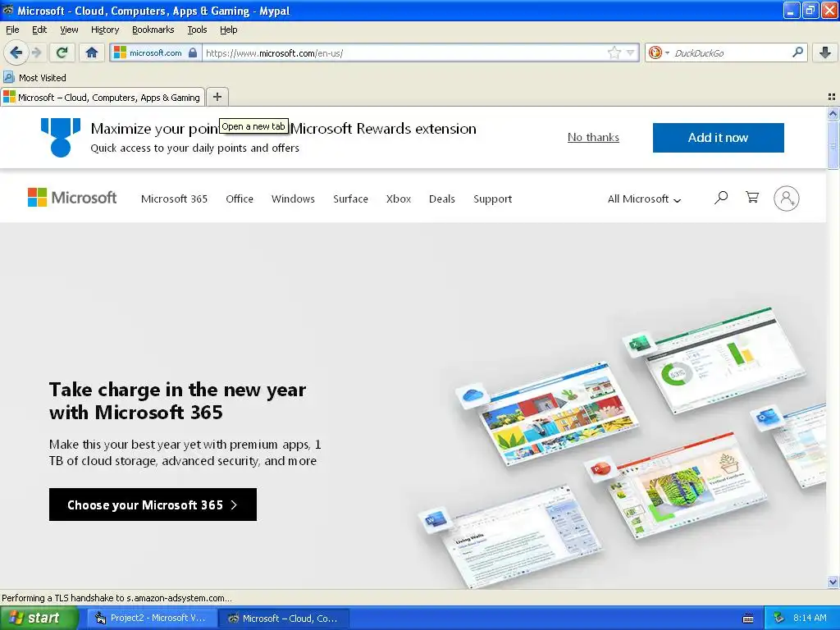Open the File menu
Viewport: 840px width, 630px height.
click(12, 30)
